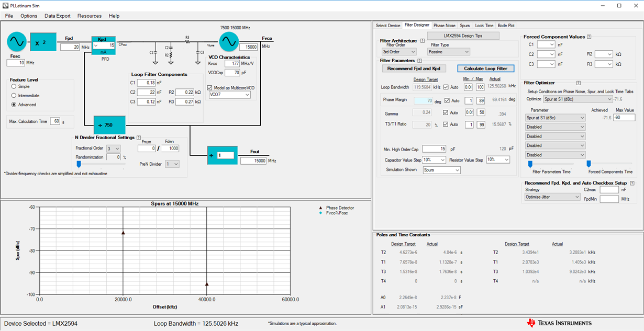Switch to the Phase Noise tab
Viewport: 644px width, 331px height.
444,25
